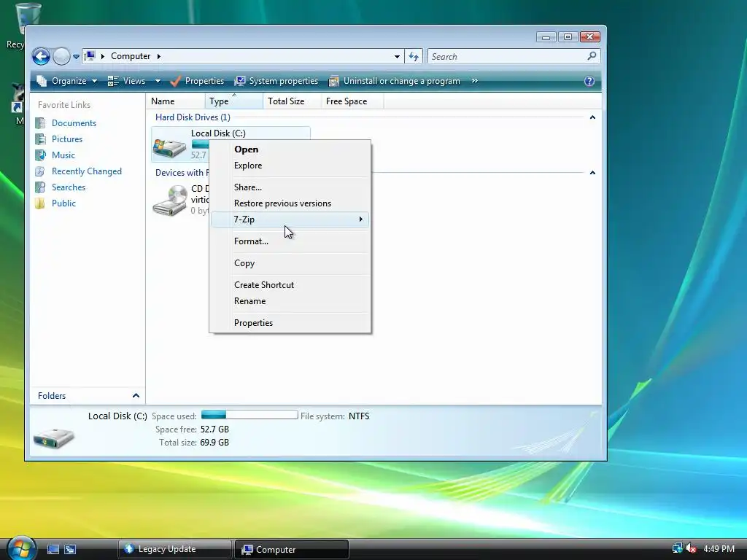Open Public favorite link
747x560 pixels.
[x=64, y=203]
